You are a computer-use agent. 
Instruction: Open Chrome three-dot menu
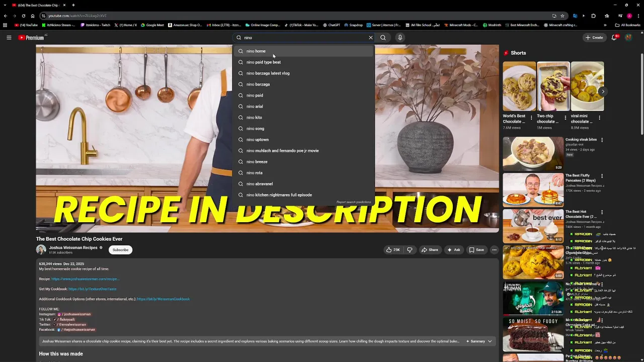[x=638, y=16]
